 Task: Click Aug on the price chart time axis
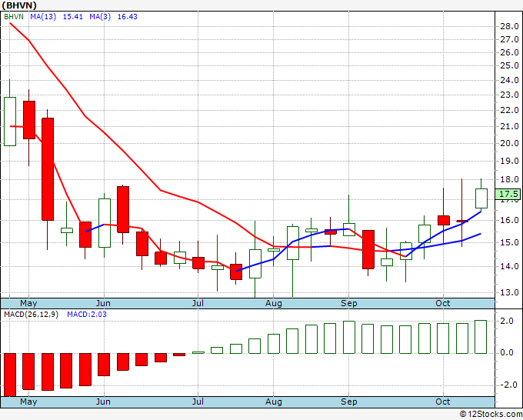[x=274, y=303]
